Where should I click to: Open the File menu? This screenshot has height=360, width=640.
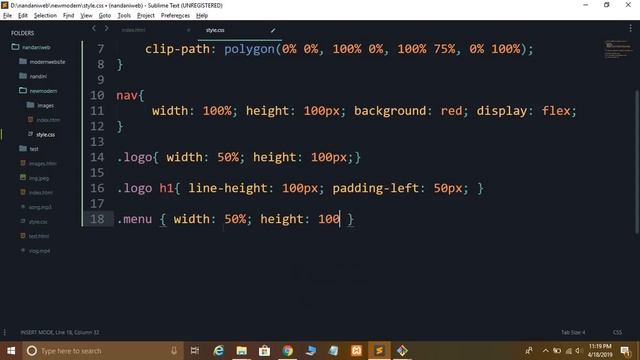pos(7,16)
